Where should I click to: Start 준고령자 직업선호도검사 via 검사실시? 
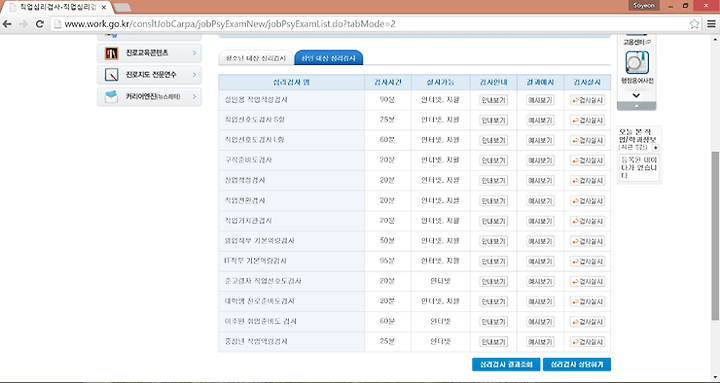tap(587, 282)
